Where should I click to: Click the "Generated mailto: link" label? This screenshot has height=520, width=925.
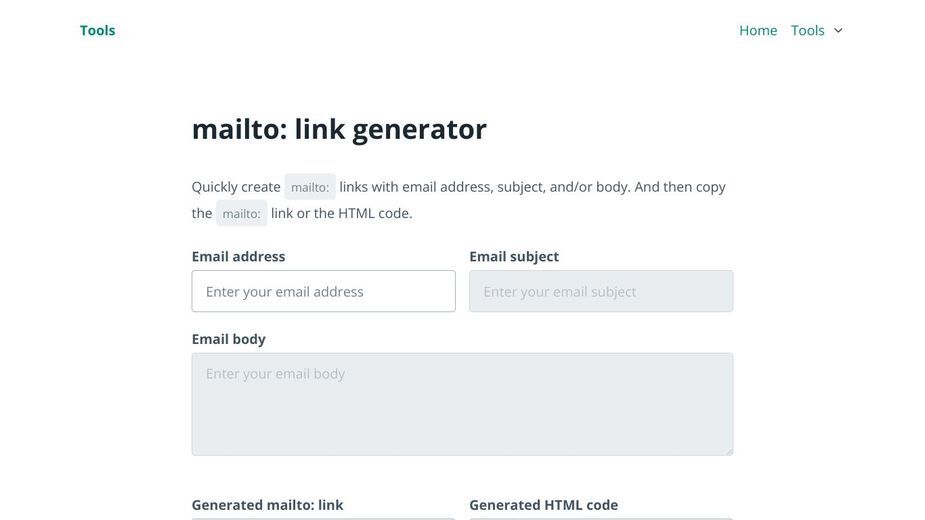pos(267,505)
